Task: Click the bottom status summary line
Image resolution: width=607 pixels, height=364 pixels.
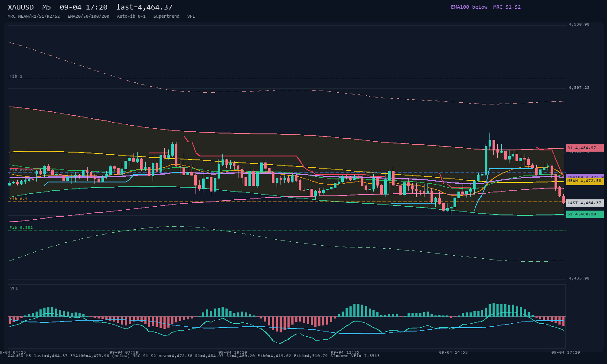Action: click(193, 356)
